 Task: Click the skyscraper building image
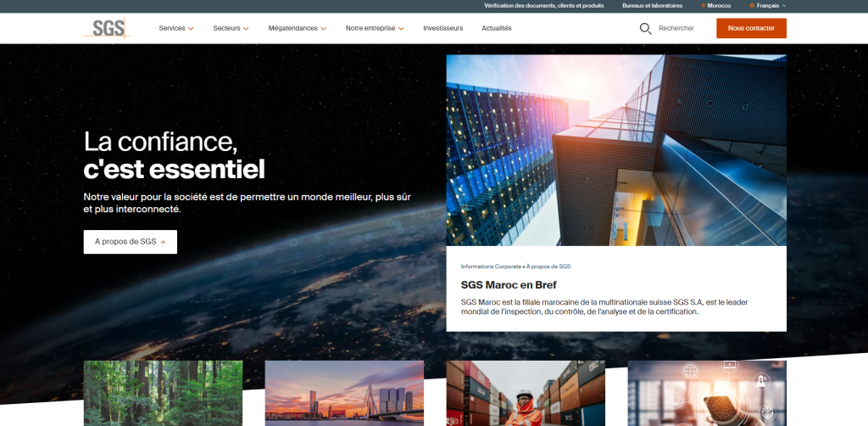[x=615, y=150]
